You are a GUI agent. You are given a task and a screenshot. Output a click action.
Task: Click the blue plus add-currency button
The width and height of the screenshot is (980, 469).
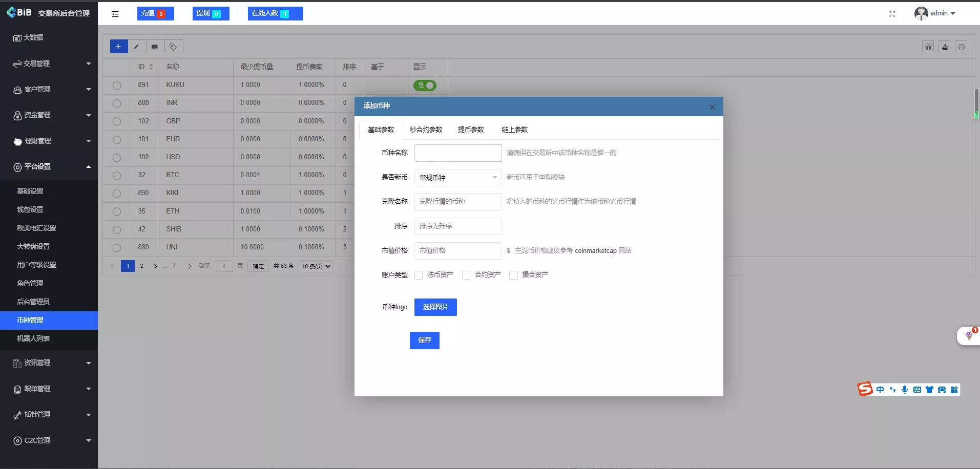[x=118, y=47]
